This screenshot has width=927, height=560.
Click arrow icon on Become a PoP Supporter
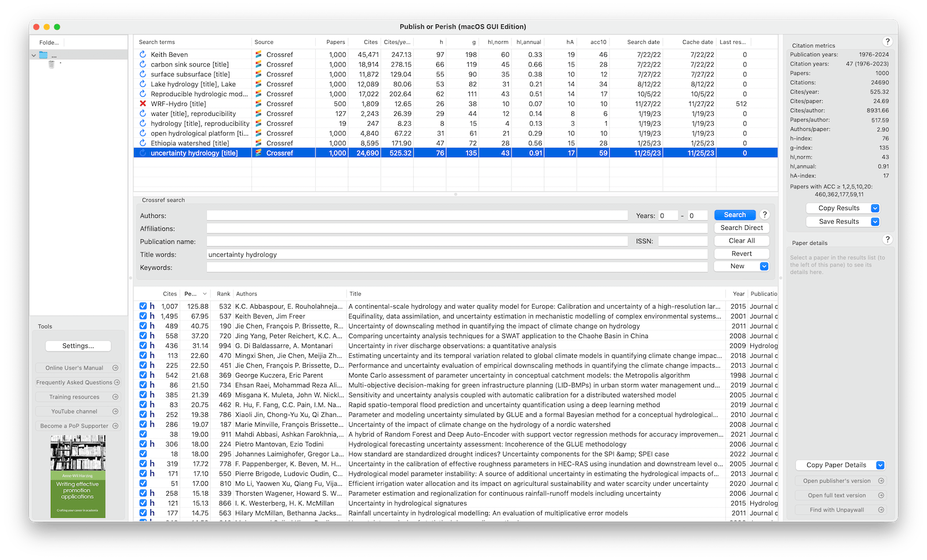(115, 426)
